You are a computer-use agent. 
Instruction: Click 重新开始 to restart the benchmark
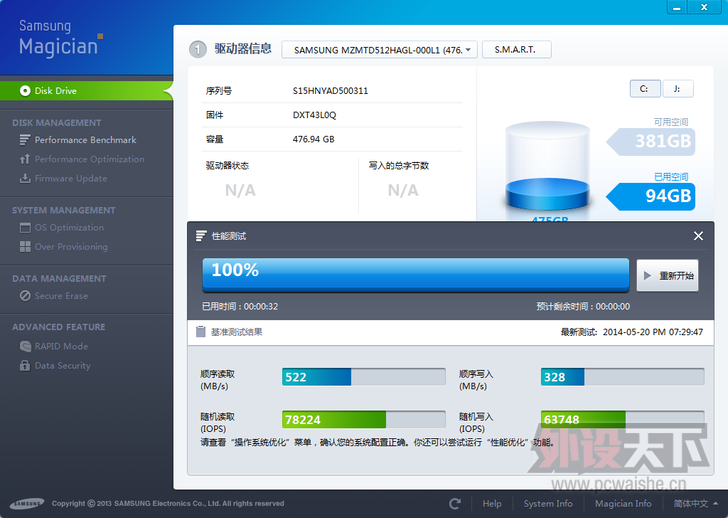click(667, 276)
